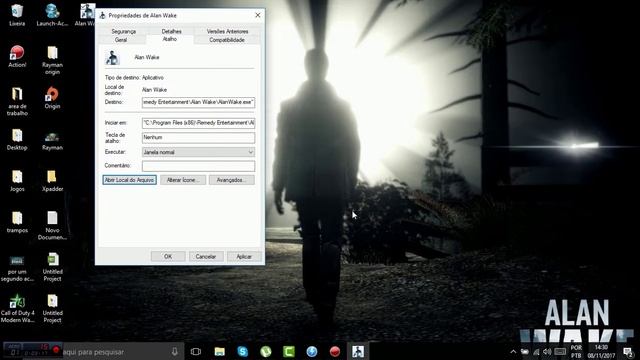The height and width of the screenshot is (360, 640).
Task: Launch the Rayman desktop shortcut
Action: 52,140
